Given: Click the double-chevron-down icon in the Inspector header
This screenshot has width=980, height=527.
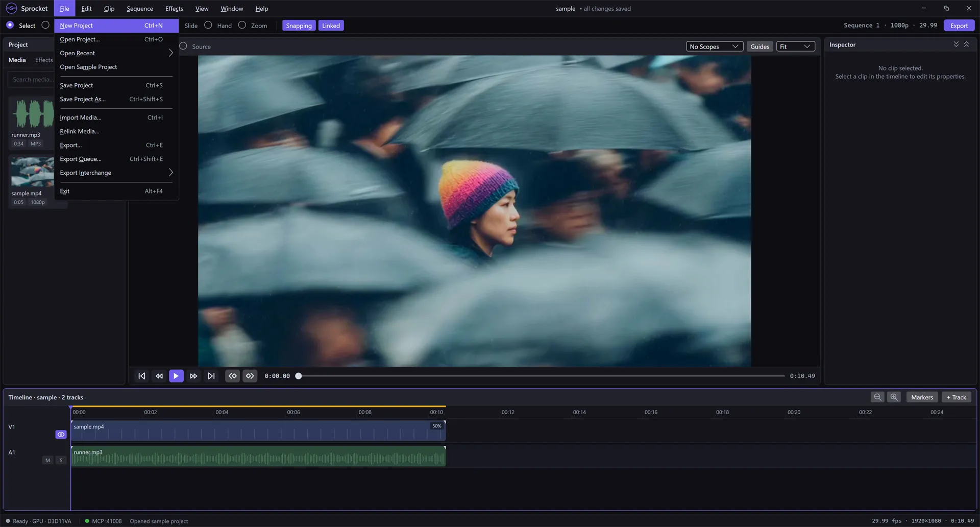Looking at the screenshot, I should 956,44.
